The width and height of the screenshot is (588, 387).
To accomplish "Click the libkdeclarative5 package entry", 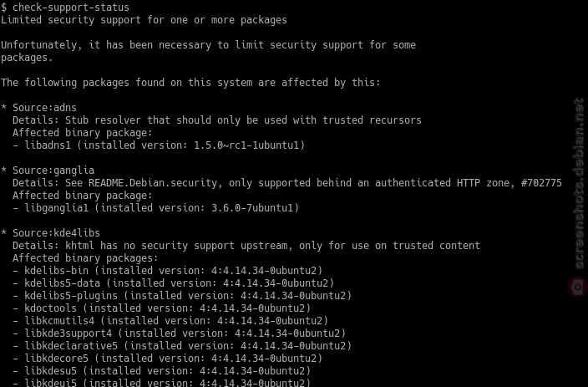I will [x=182, y=346].
